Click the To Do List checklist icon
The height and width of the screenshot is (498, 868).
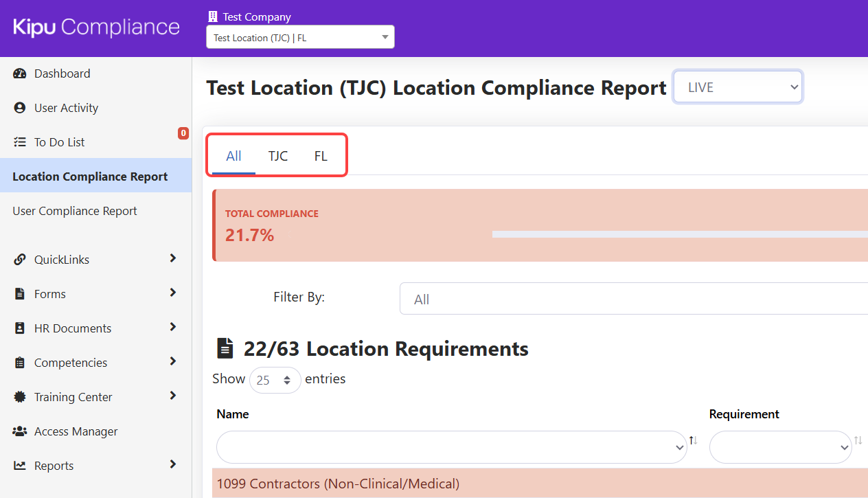20,142
